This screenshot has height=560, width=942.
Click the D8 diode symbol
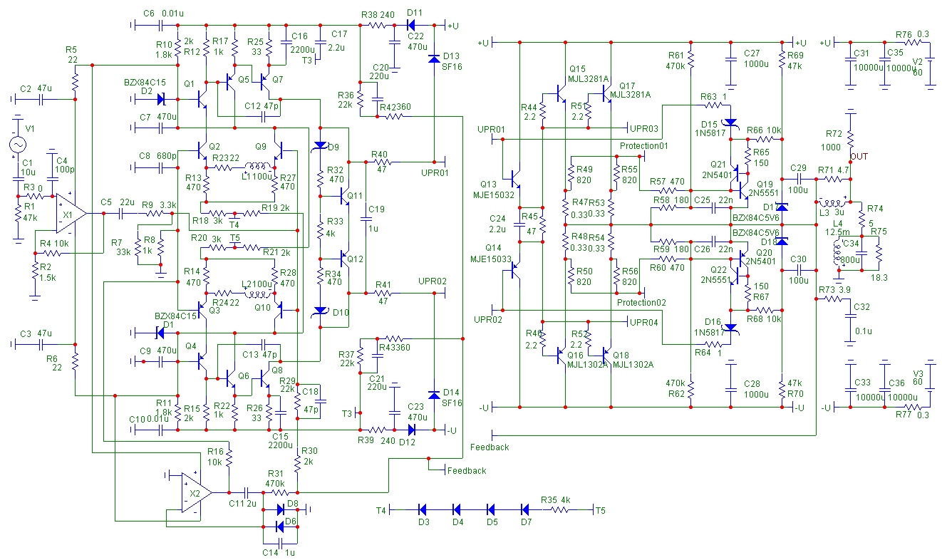[281, 509]
